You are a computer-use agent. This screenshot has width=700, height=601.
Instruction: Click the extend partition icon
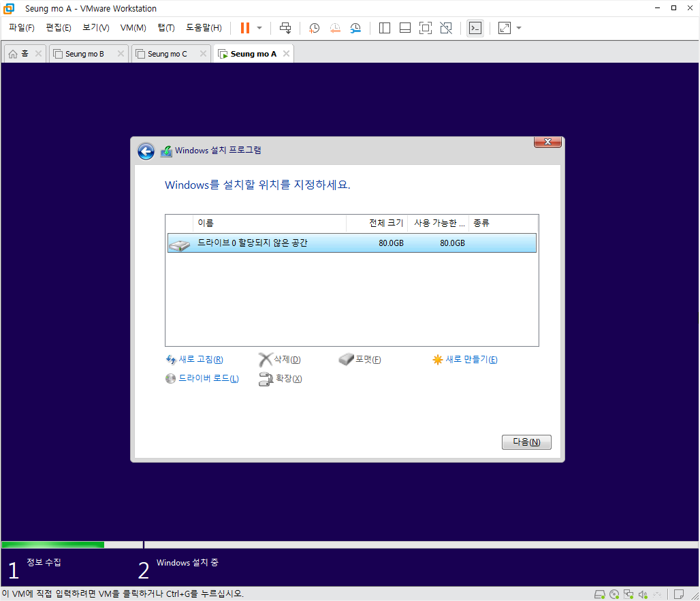pyautogui.click(x=266, y=380)
